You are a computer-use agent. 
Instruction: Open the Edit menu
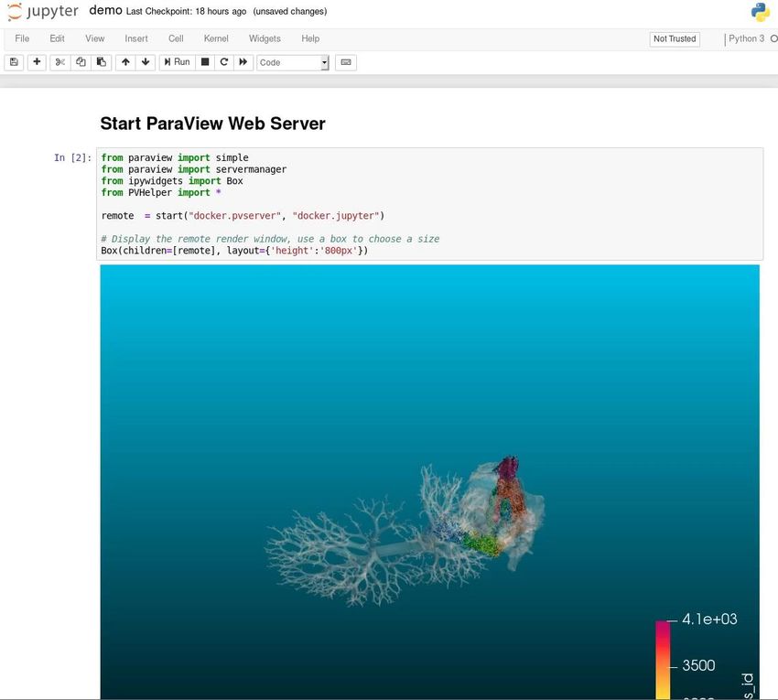[57, 38]
